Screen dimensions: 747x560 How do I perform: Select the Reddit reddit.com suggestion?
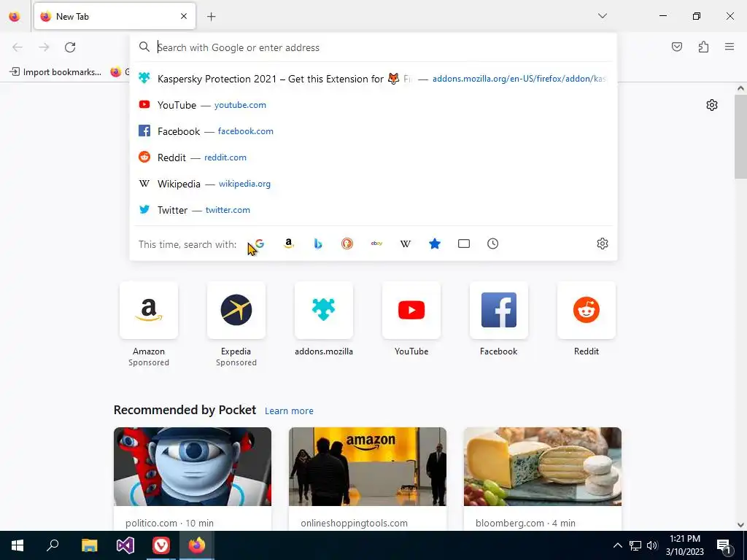[373, 157]
